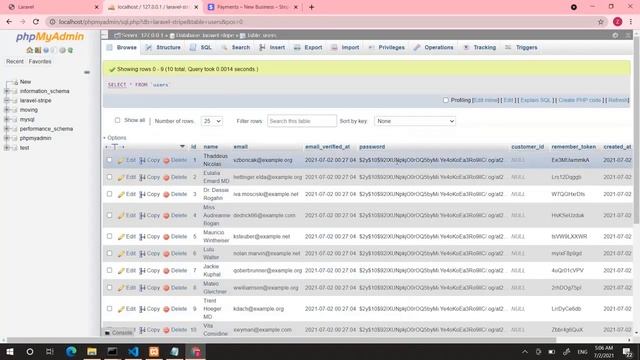Screen dimensions: 640x360
Task: Click the vertical page scrollbar
Action: (x=636, y=131)
